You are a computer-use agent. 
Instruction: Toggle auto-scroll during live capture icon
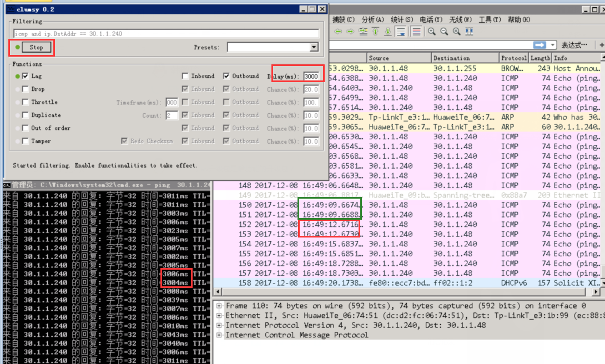click(x=400, y=32)
